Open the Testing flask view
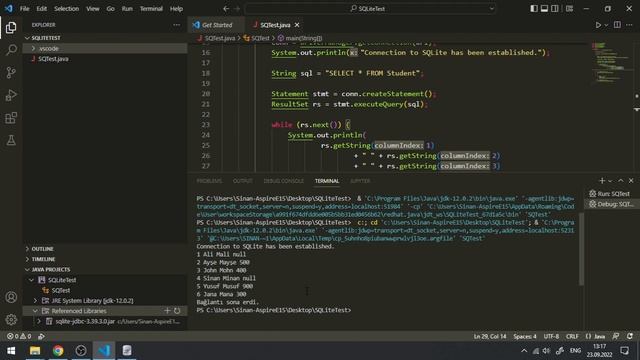Viewport: 640px width, 360px height. pyautogui.click(x=11, y=140)
